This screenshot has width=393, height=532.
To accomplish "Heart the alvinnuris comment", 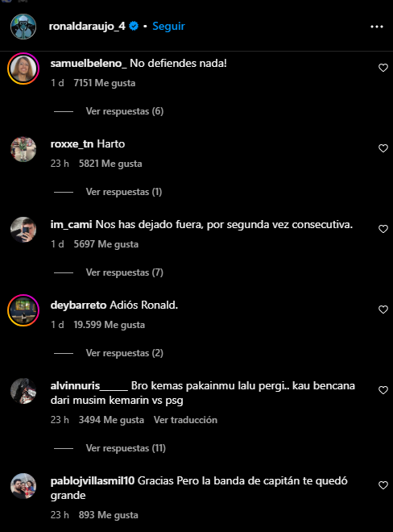I will point(383,390).
